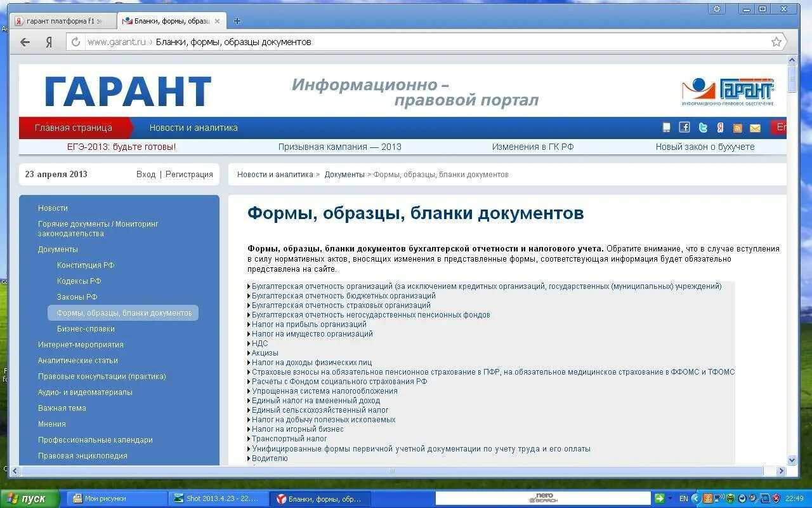This screenshot has width=812, height=508.
Task: Select 'Кодексы РФ' in the sidebar
Action: [79, 281]
